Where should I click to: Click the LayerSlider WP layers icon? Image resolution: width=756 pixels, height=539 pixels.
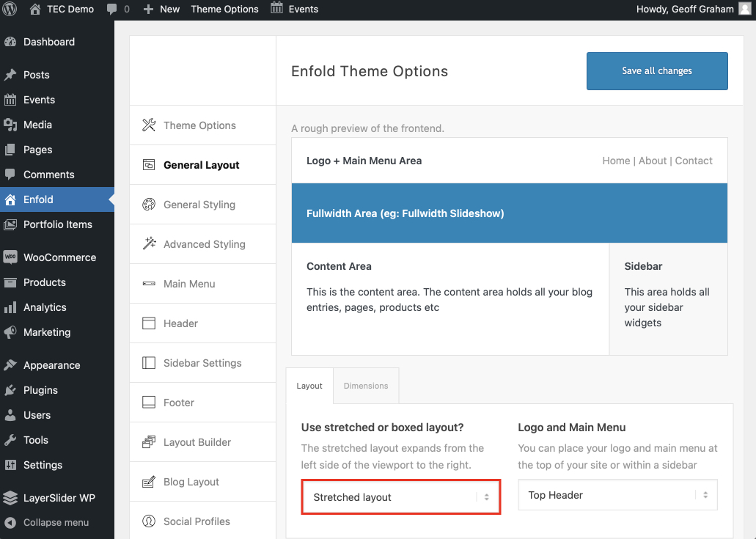pyautogui.click(x=10, y=497)
